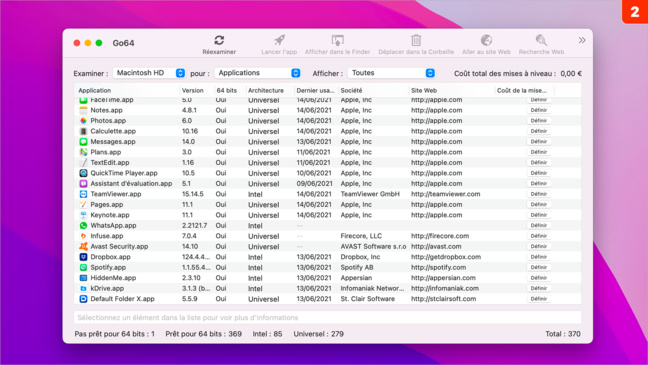Click 'Total : 370' status text
The height and width of the screenshot is (365, 648).
[x=563, y=334]
